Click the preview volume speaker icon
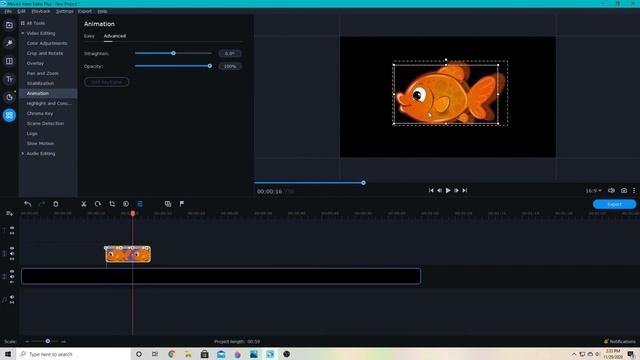640x360 pixels. 611,191
